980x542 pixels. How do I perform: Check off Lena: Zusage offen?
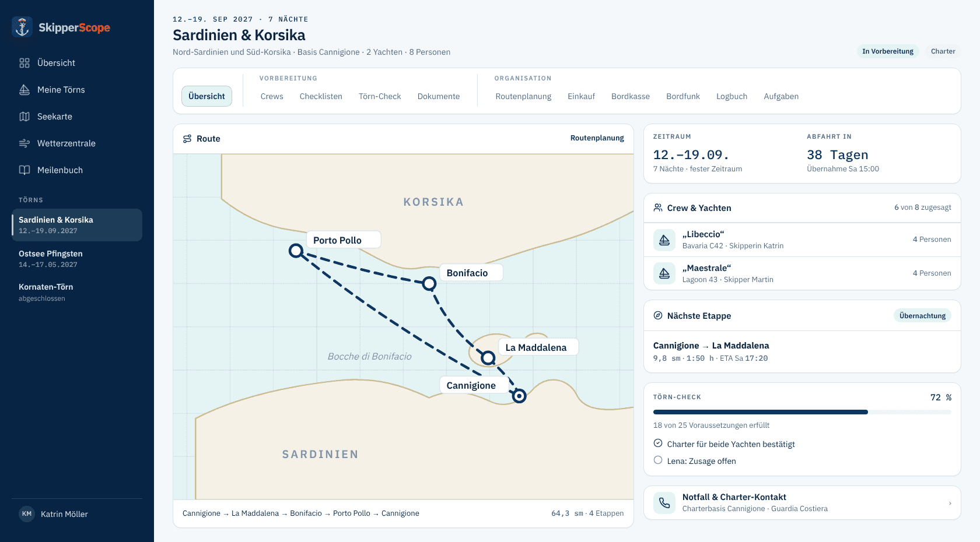(658, 460)
